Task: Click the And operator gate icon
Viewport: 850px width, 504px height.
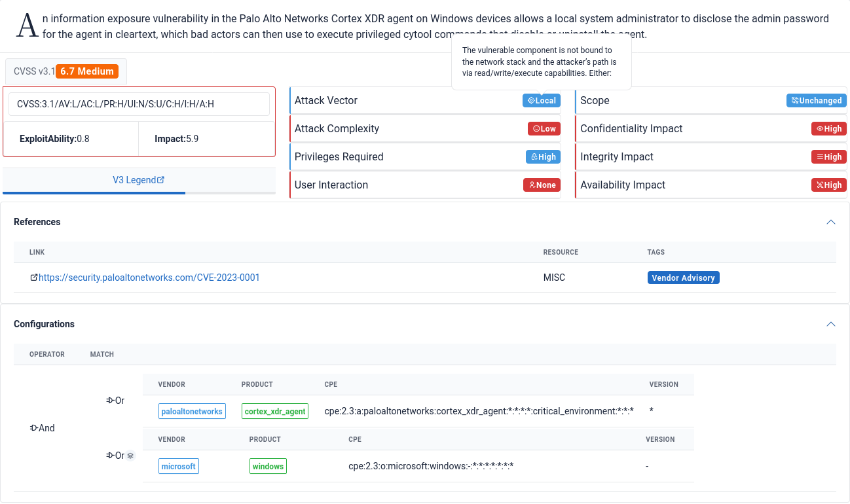Action: pos(34,428)
